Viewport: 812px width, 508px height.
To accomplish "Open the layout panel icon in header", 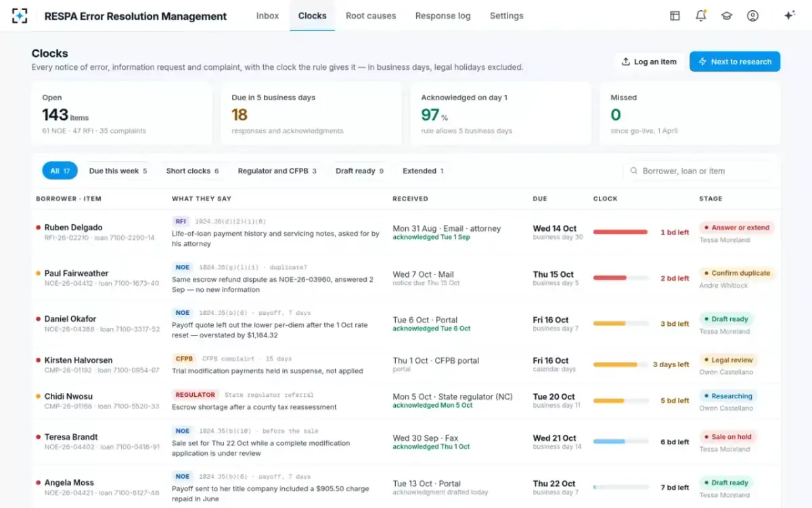I will (675, 16).
